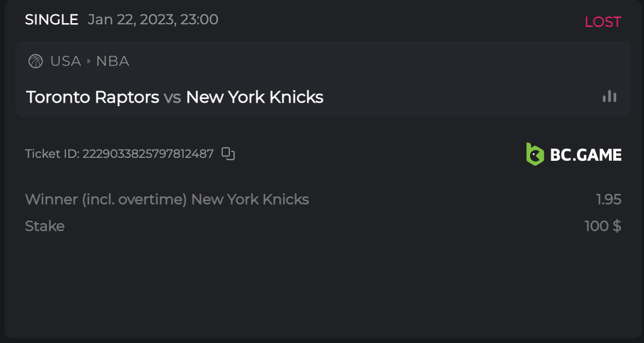Click the New York Knicks team name
This screenshot has width=644, height=343.
pos(254,97)
